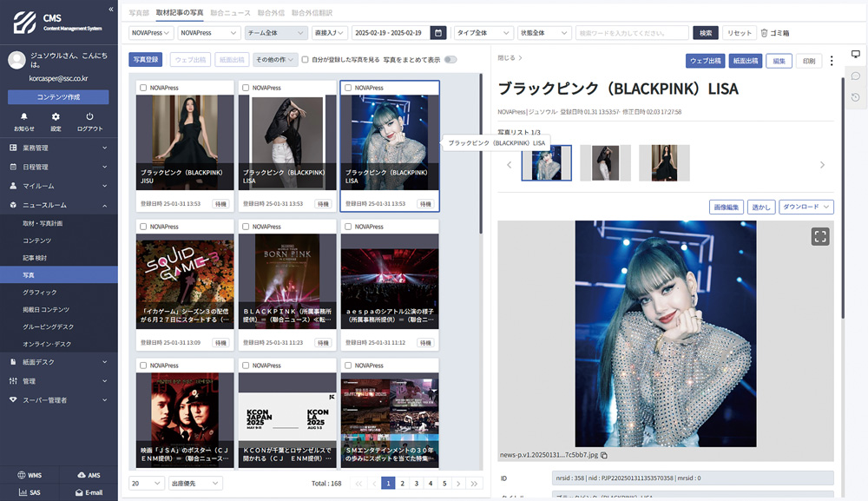Open the comments speech-bubble icon

coord(855,76)
